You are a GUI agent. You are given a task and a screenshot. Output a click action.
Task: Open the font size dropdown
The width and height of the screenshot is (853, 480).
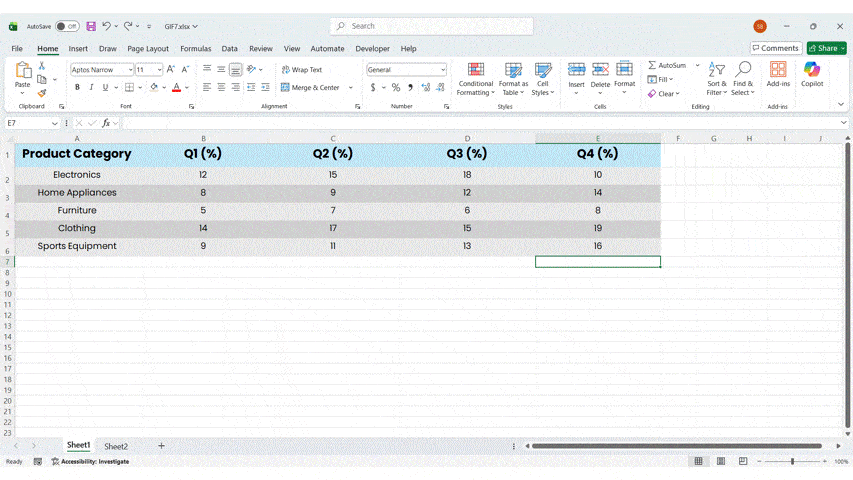(159, 70)
